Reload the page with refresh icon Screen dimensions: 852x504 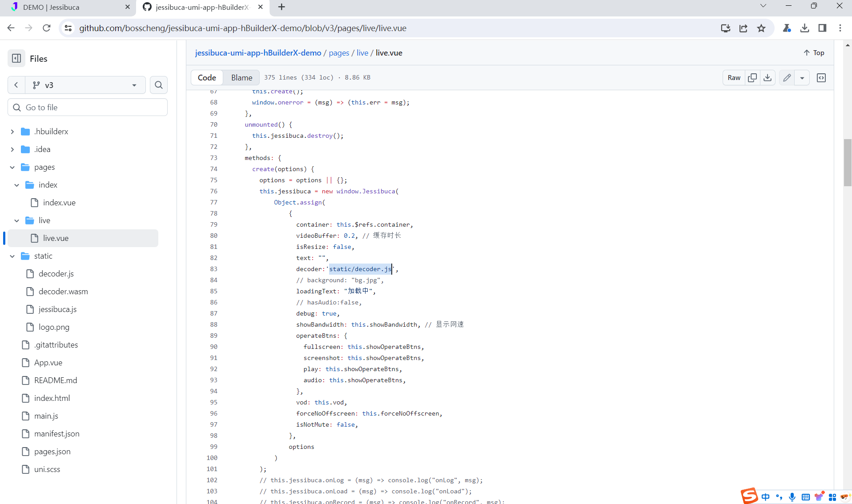(x=47, y=28)
